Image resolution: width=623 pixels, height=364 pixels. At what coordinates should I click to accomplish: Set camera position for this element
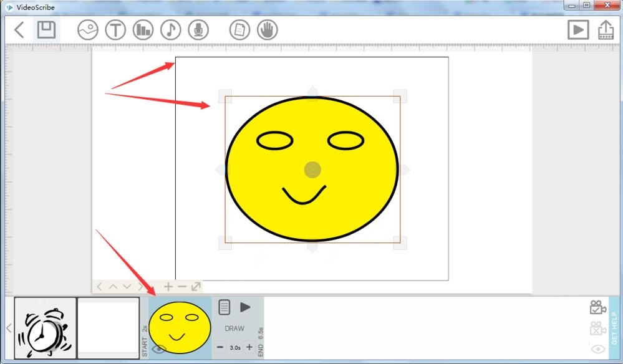(x=597, y=307)
